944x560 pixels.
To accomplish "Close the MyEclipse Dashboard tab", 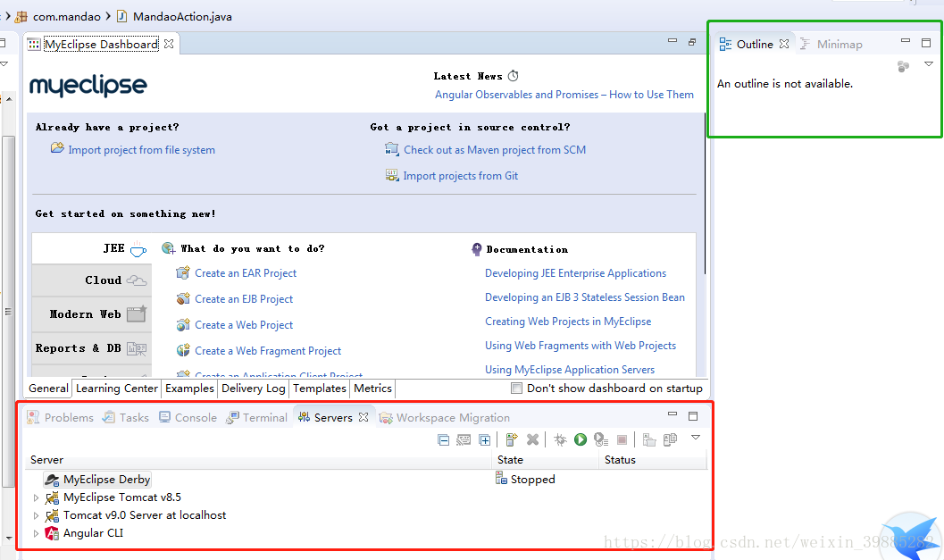I will coord(169,44).
